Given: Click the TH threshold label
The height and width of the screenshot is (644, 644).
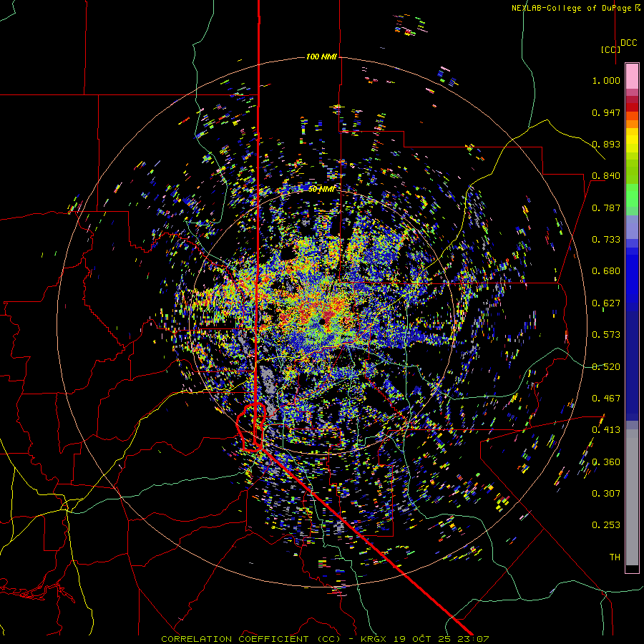Looking at the screenshot, I should (x=615, y=557).
